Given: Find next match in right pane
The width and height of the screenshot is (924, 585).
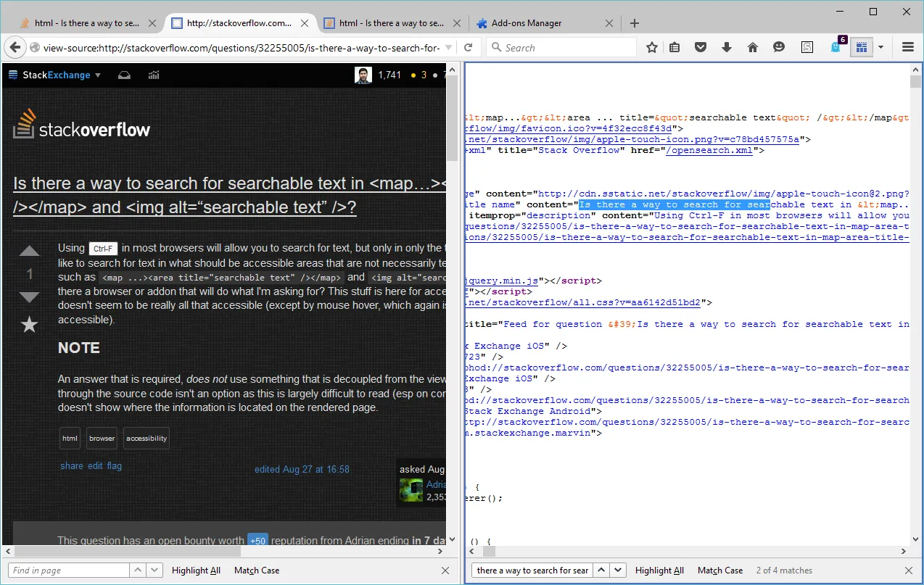Looking at the screenshot, I should (618, 571).
